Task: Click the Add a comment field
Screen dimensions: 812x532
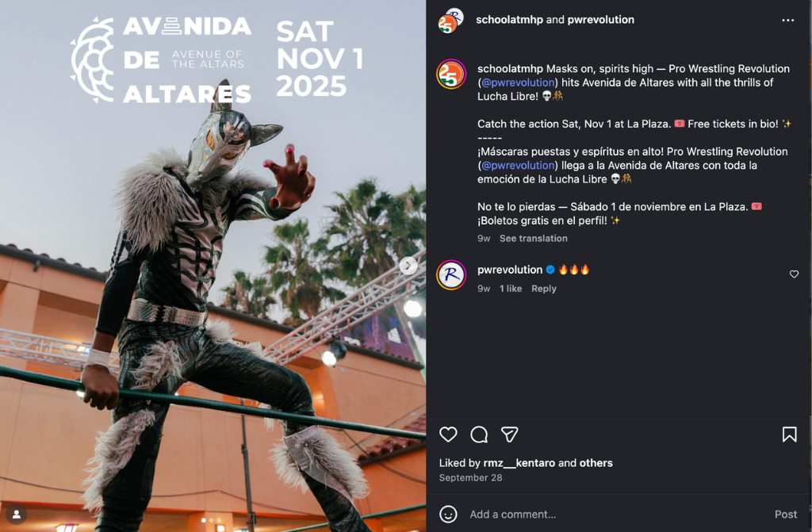Action: coord(616,514)
